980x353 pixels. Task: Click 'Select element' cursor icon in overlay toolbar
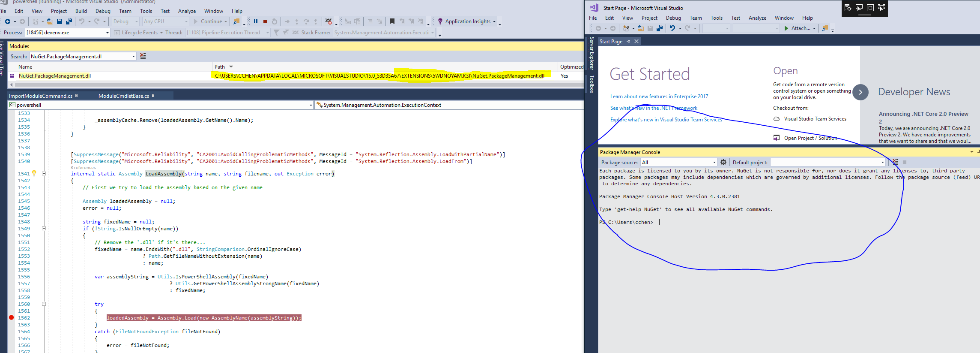pyautogui.click(x=859, y=8)
